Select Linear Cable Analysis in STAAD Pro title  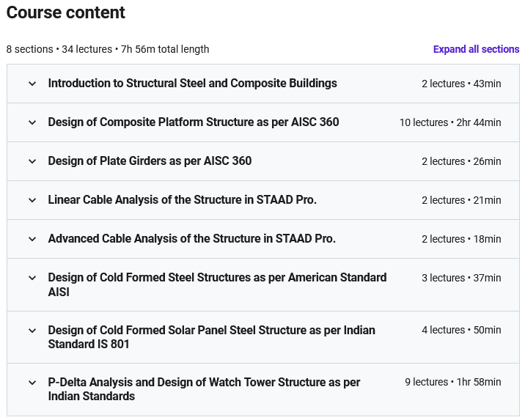[x=182, y=200]
